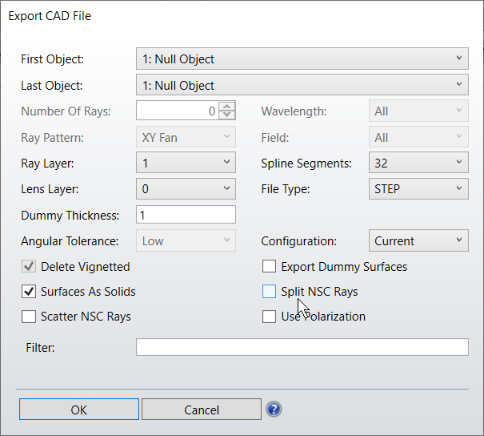
Task: Expand the File Type STEP dropdown
Action: [x=419, y=189]
